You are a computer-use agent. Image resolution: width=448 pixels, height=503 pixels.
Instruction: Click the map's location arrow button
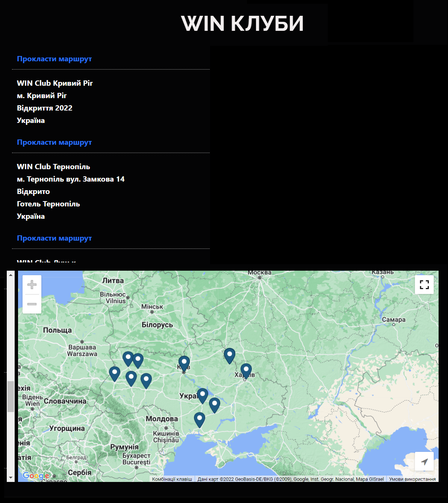tap(424, 461)
